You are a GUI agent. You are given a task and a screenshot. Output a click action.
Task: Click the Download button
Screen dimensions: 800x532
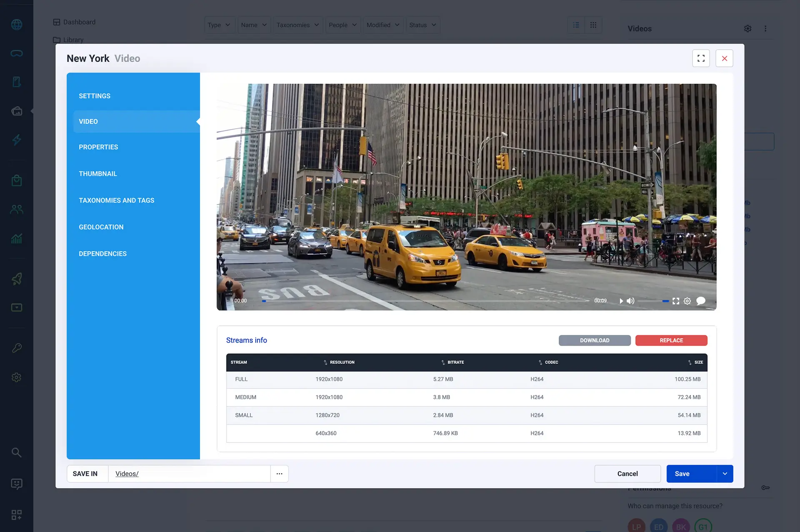point(595,340)
